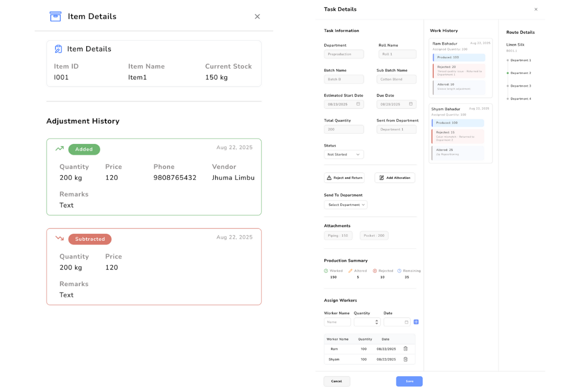Screen dimensions: 588x392
Task: Click the Item Details archive box icon
Action: tap(55, 17)
